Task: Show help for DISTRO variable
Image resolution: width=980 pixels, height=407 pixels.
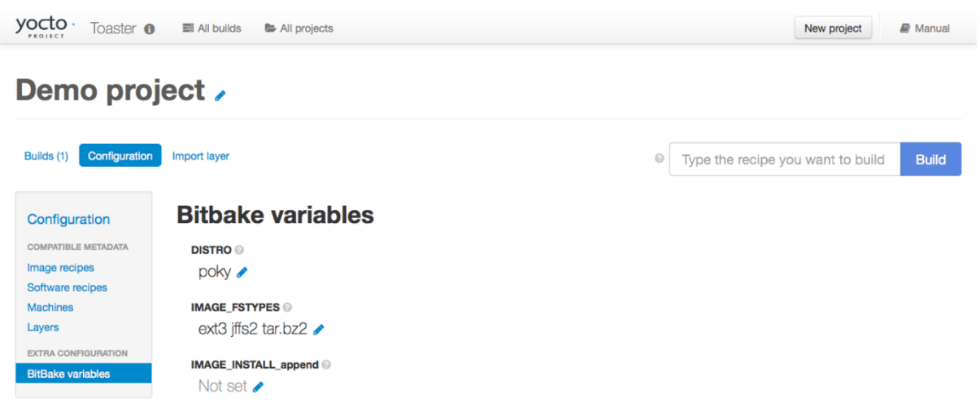Action: point(240,250)
